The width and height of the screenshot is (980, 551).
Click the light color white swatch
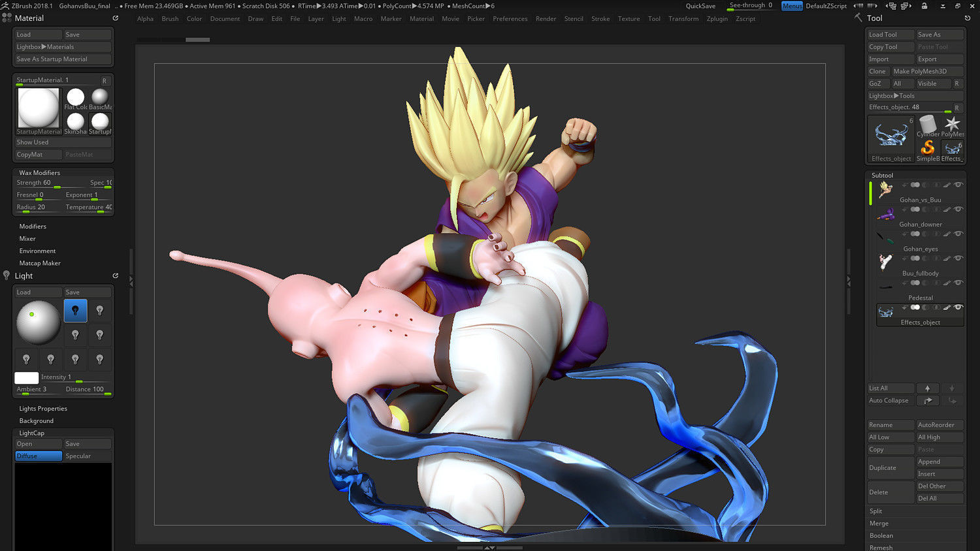[27, 377]
